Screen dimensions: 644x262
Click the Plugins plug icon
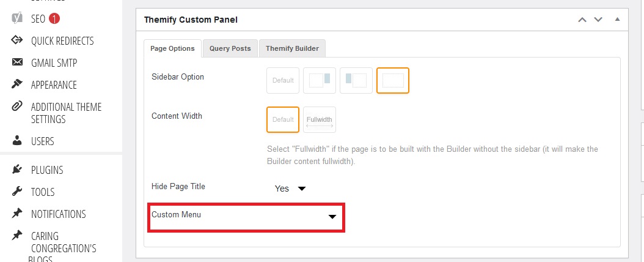coord(17,170)
